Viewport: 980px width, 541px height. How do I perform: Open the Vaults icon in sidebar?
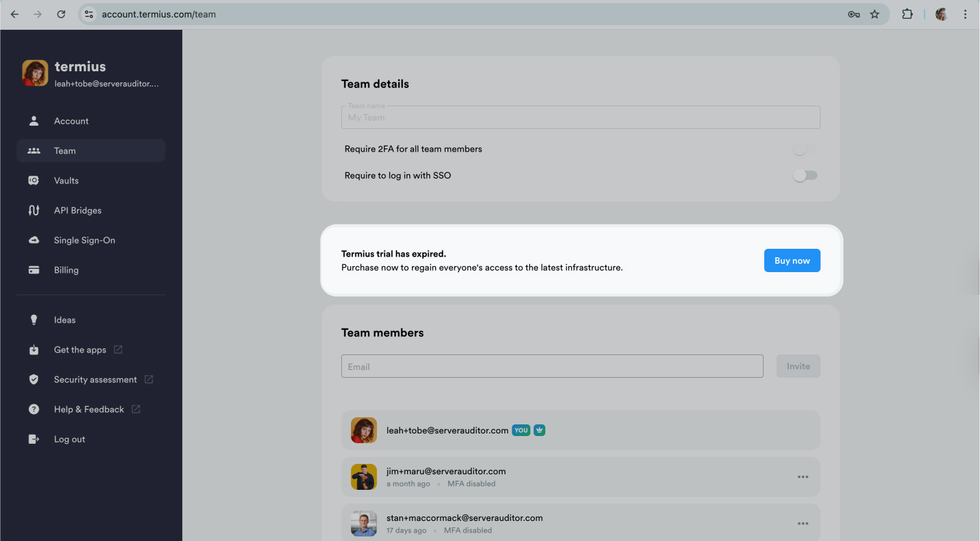click(x=34, y=181)
